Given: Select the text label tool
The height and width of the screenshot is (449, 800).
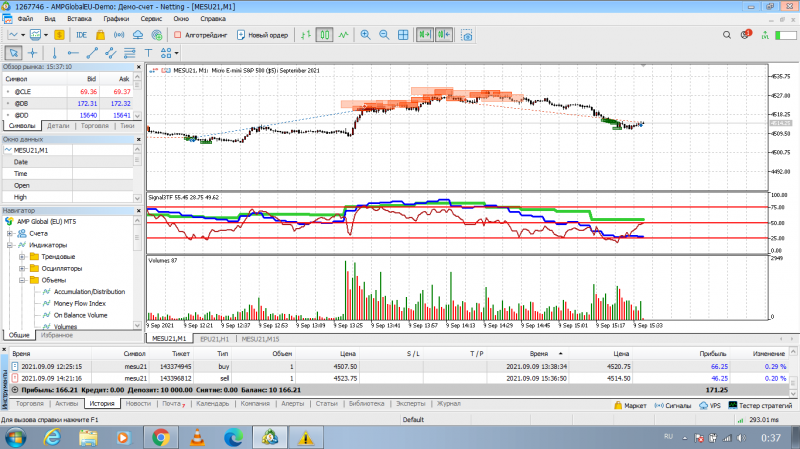Looking at the screenshot, I should pyautogui.click(x=148, y=53).
